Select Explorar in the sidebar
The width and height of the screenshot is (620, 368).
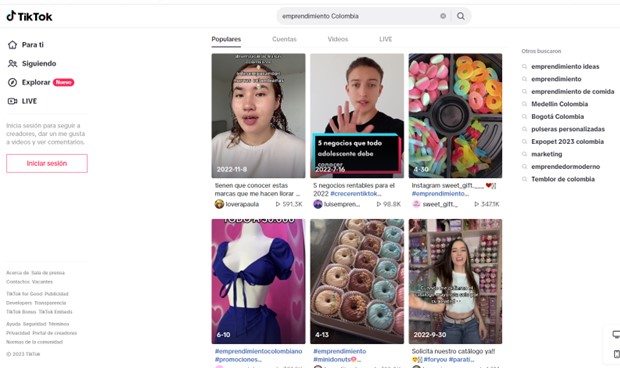coord(36,82)
